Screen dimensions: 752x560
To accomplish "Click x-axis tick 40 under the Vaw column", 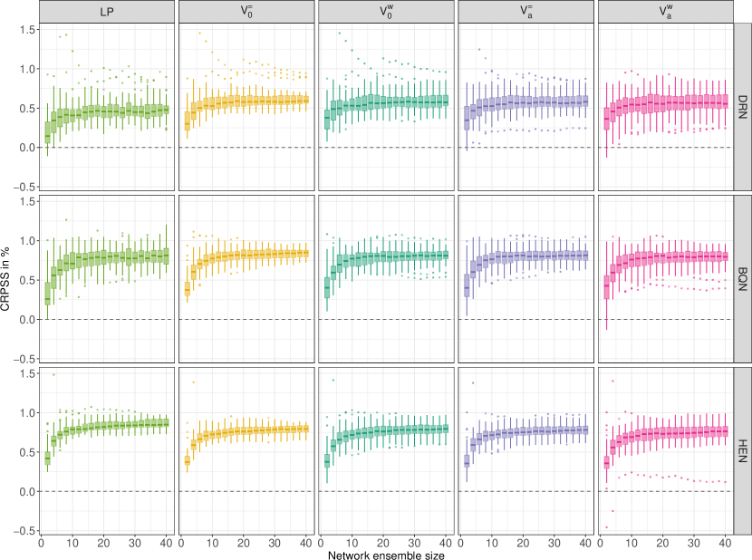I will 725,543.
